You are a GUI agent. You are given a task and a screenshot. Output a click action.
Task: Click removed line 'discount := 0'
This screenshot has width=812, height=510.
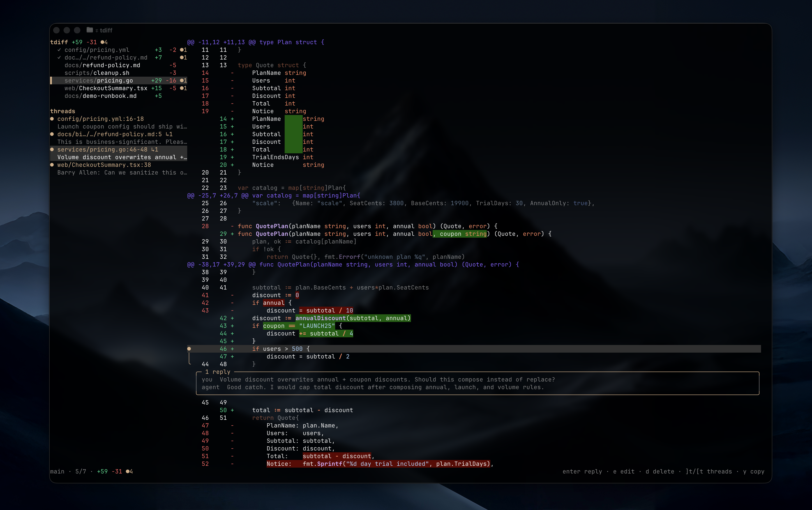275,295
